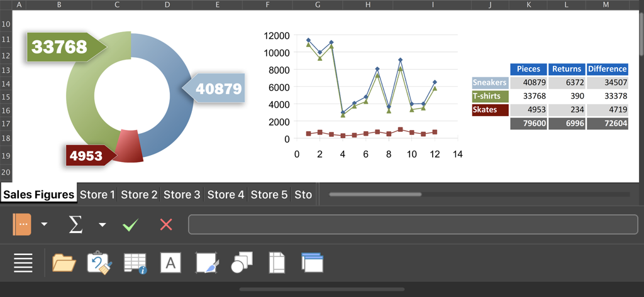Click into the formula input field
This screenshot has height=297, width=644.
(413, 224)
